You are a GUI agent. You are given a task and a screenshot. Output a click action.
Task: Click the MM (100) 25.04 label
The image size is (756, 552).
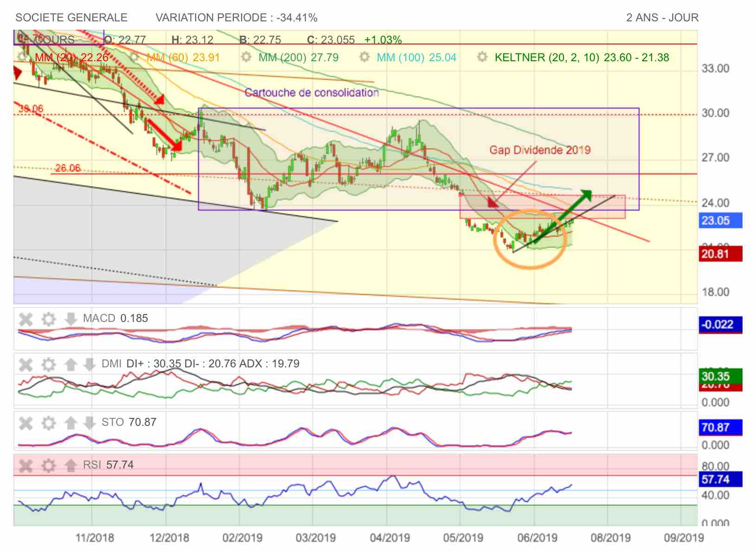coord(416,58)
